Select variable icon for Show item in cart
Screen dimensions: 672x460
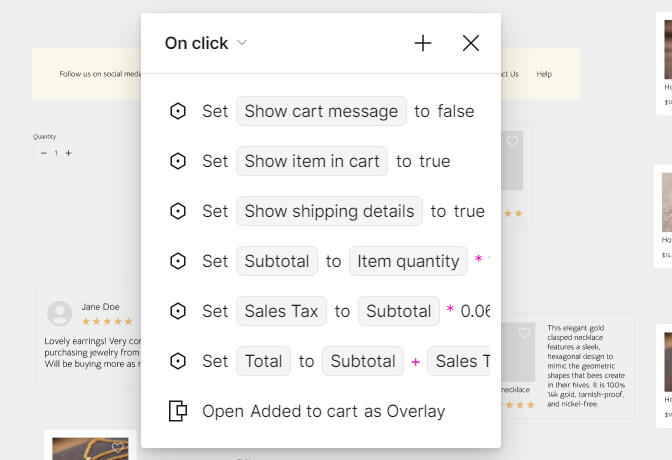(177, 161)
